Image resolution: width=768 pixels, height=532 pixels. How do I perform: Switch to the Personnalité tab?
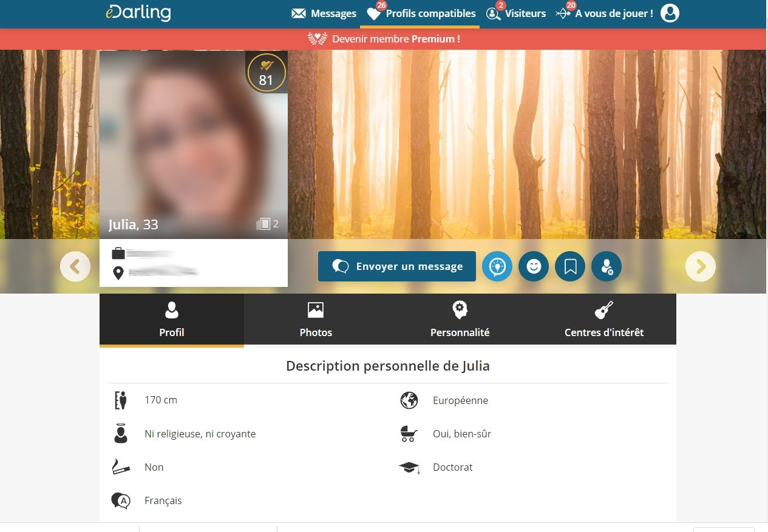tap(460, 320)
